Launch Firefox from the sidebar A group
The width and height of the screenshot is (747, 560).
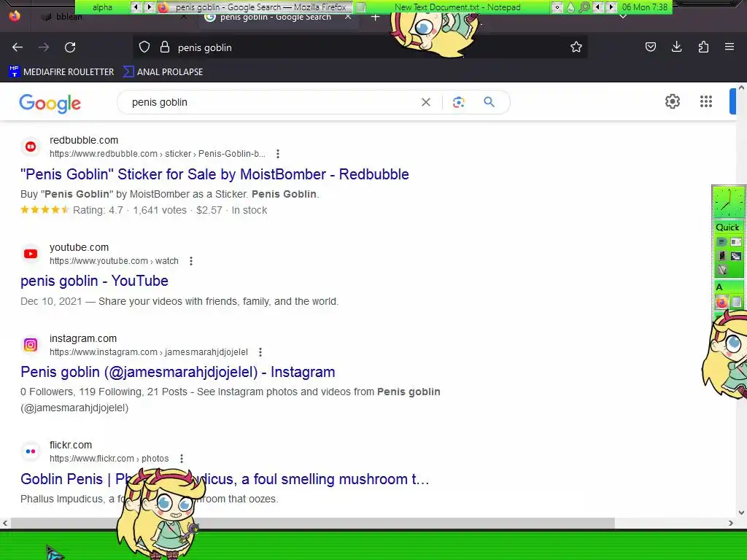[721, 301]
